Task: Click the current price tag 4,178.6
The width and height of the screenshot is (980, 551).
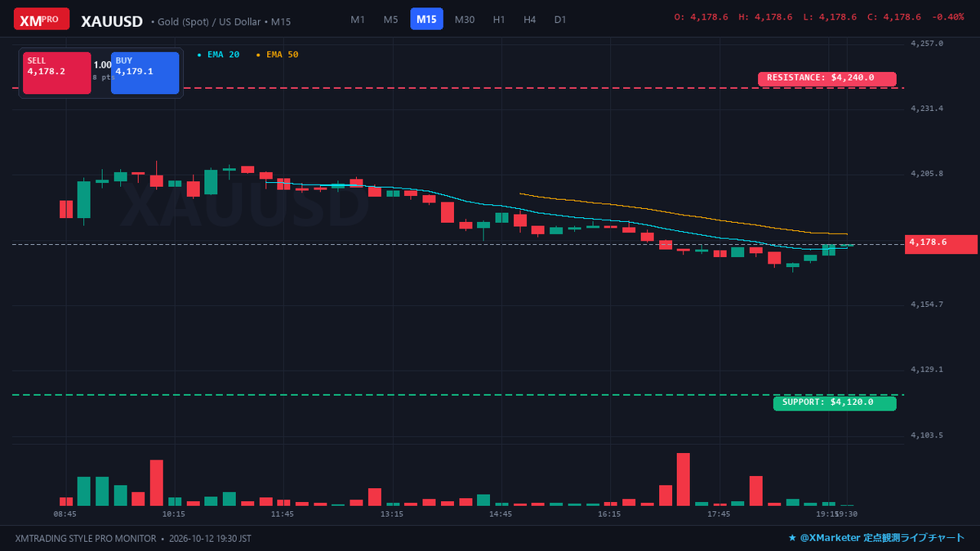Action: [x=941, y=243]
